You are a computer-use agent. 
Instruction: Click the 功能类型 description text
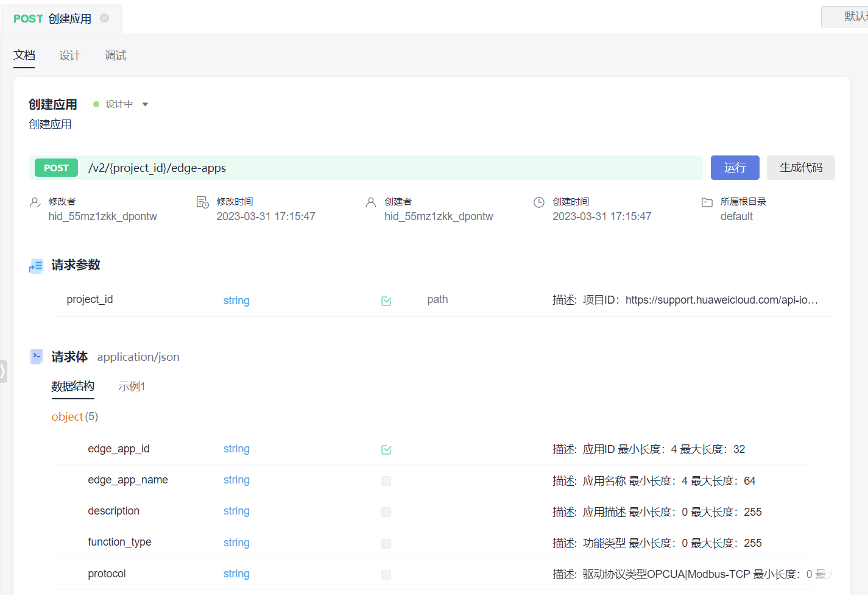tap(657, 543)
